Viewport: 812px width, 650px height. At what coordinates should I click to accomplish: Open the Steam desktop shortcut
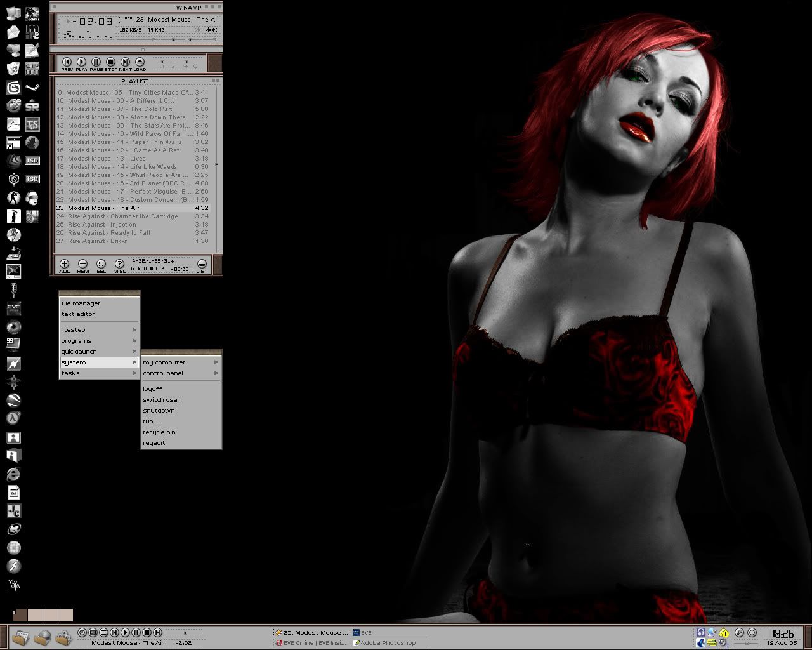(x=32, y=88)
